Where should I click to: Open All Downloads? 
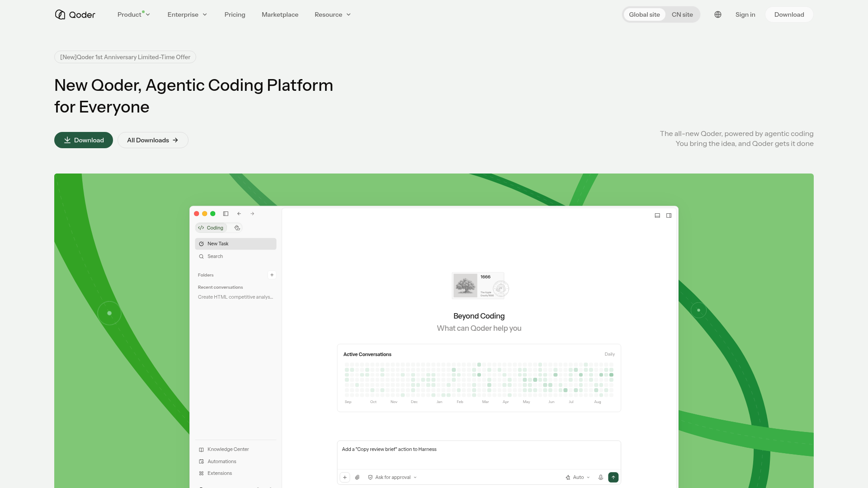(153, 140)
